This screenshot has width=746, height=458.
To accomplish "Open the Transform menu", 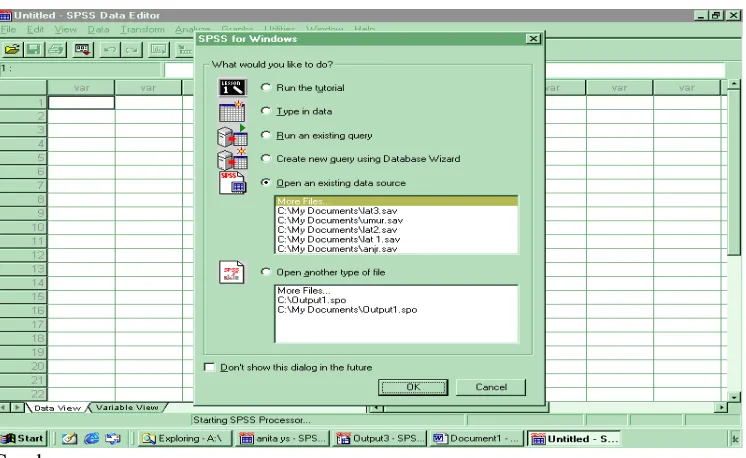I will [x=142, y=29].
